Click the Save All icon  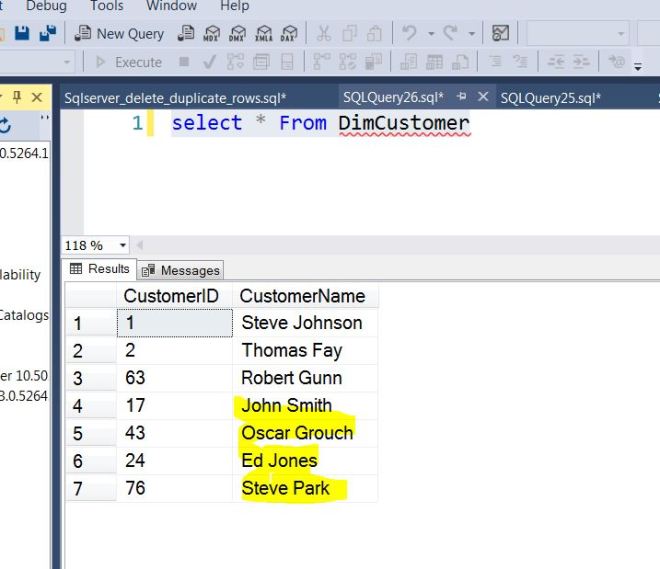[47, 34]
